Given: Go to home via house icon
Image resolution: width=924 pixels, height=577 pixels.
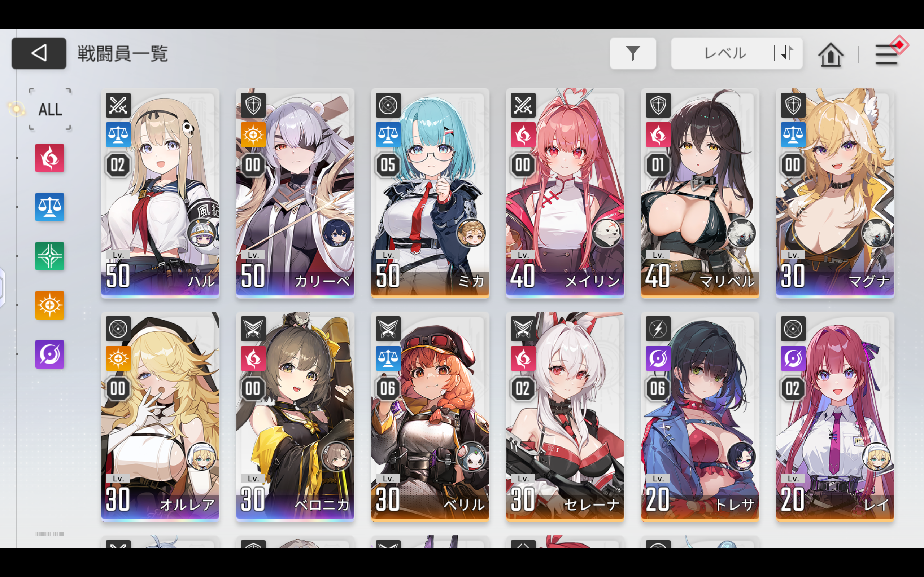Looking at the screenshot, I should click(831, 54).
